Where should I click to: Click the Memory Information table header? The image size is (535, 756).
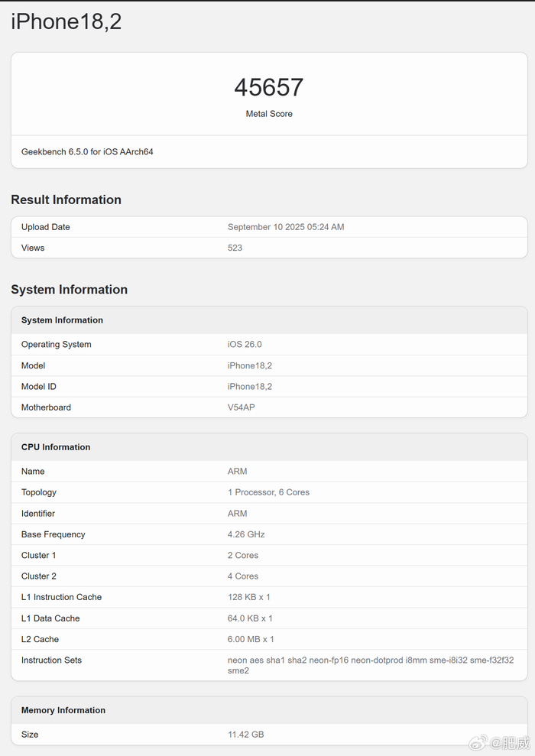[63, 710]
